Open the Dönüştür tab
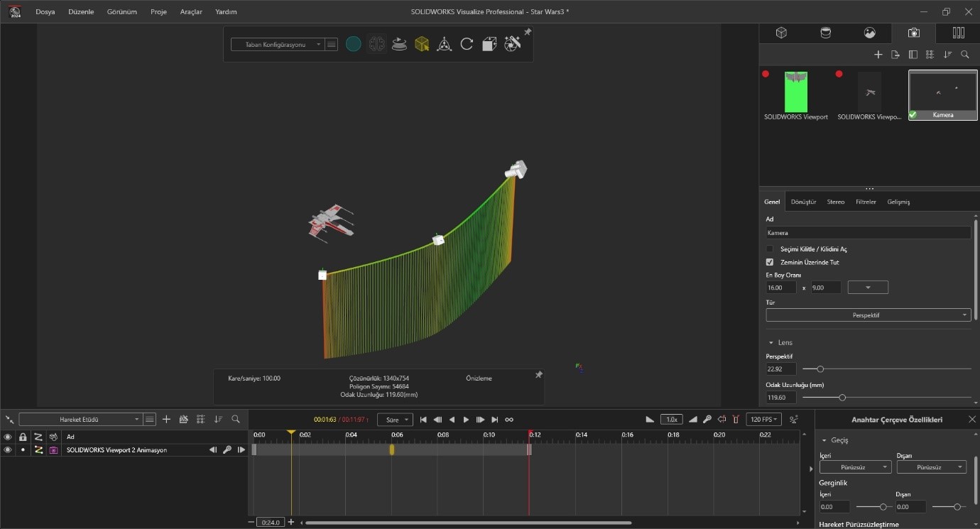Viewport: 980px width, 529px height. 803,202
